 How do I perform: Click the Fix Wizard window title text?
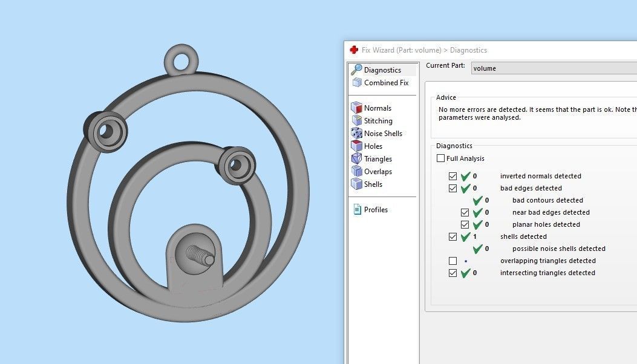click(x=424, y=50)
